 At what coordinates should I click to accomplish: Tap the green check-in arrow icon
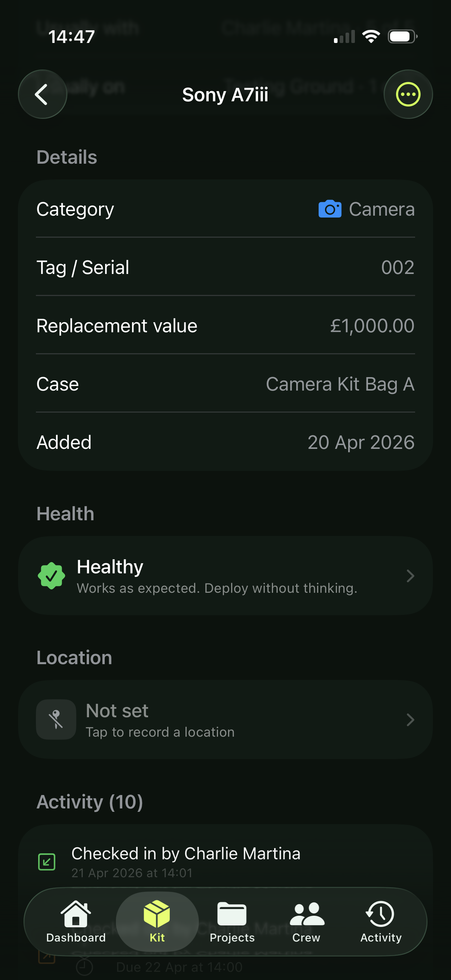click(47, 862)
